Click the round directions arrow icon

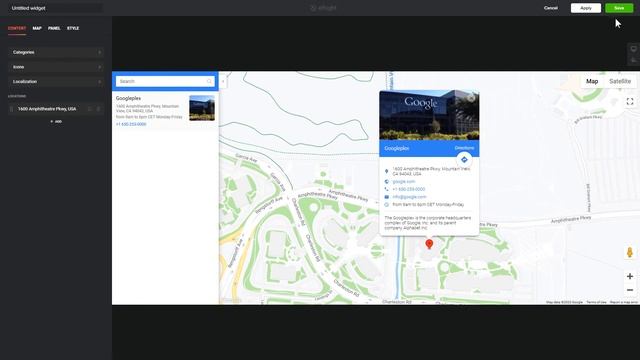[x=464, y=160]
